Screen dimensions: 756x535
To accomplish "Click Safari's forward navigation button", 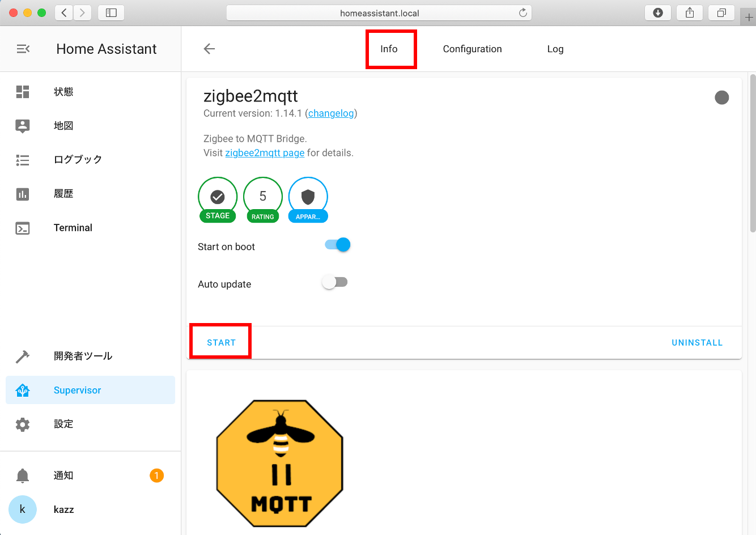I will (x=82, y=12).
